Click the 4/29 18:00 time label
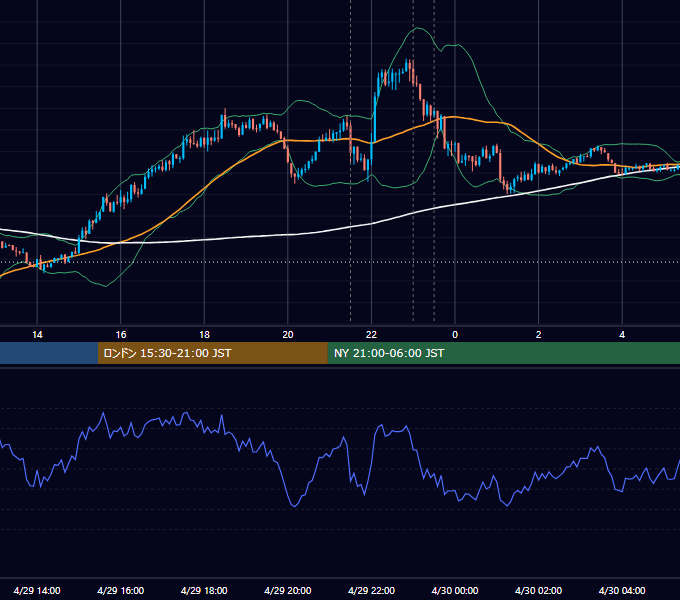This screenshot has height=600, width=680. tap(204, 590)
